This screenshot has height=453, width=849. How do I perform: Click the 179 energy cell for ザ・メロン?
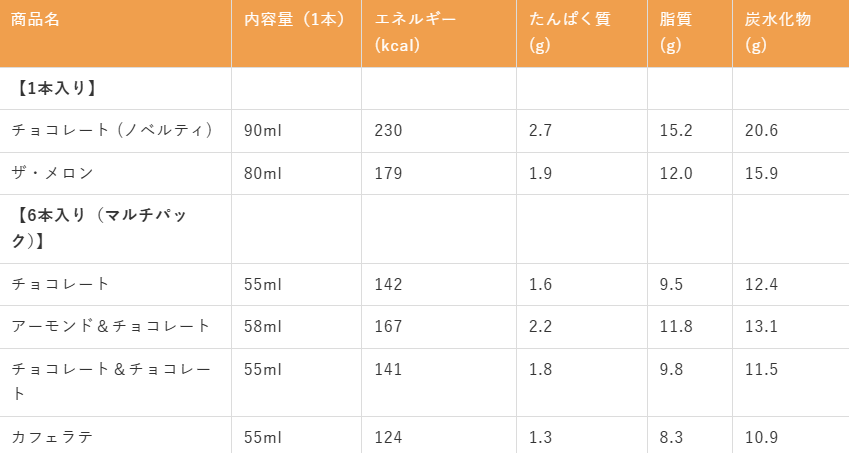click(388, 174)
